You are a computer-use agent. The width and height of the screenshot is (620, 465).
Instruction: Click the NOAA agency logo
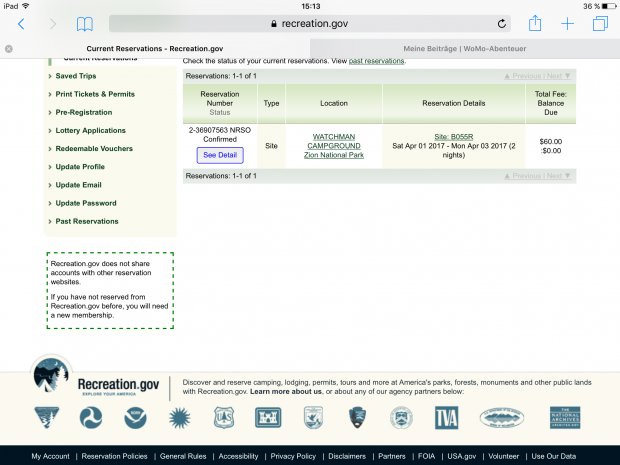pyautogui.click(x=135, y=418)
